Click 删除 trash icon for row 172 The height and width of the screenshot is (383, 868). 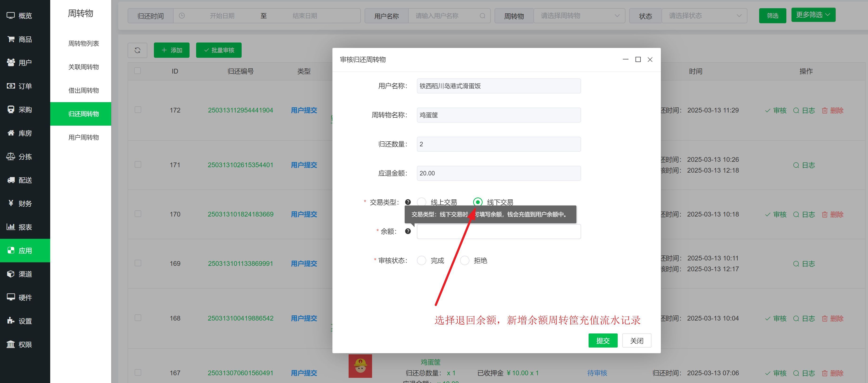click(825, 111)
